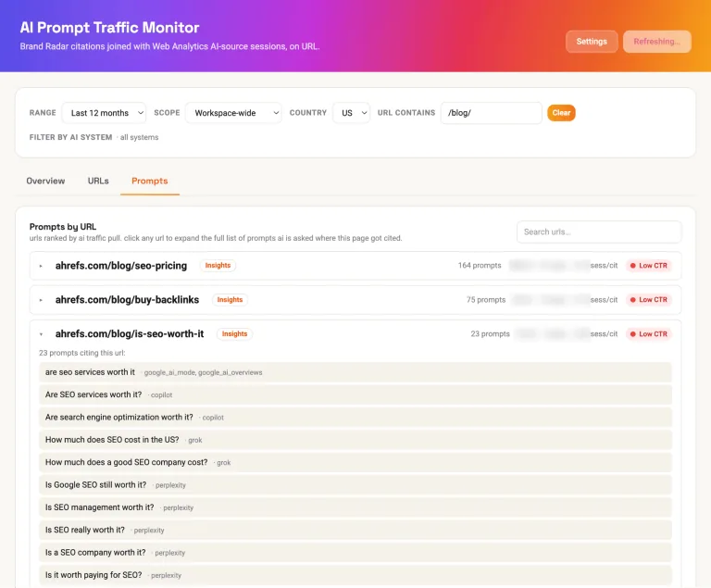711x588 pixels.
Task: Open Insights for seo-pricing
Action: [x=218, y=266]
